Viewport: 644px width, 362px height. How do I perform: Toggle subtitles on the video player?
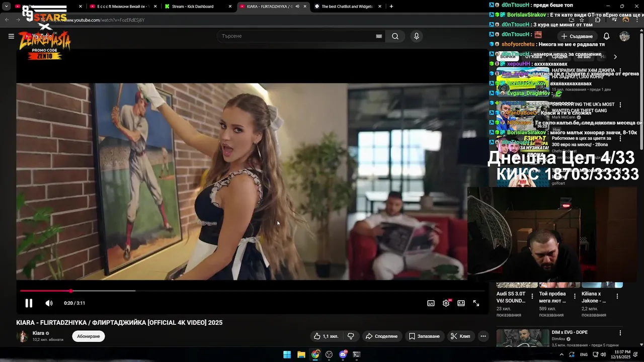coord(431,303)
